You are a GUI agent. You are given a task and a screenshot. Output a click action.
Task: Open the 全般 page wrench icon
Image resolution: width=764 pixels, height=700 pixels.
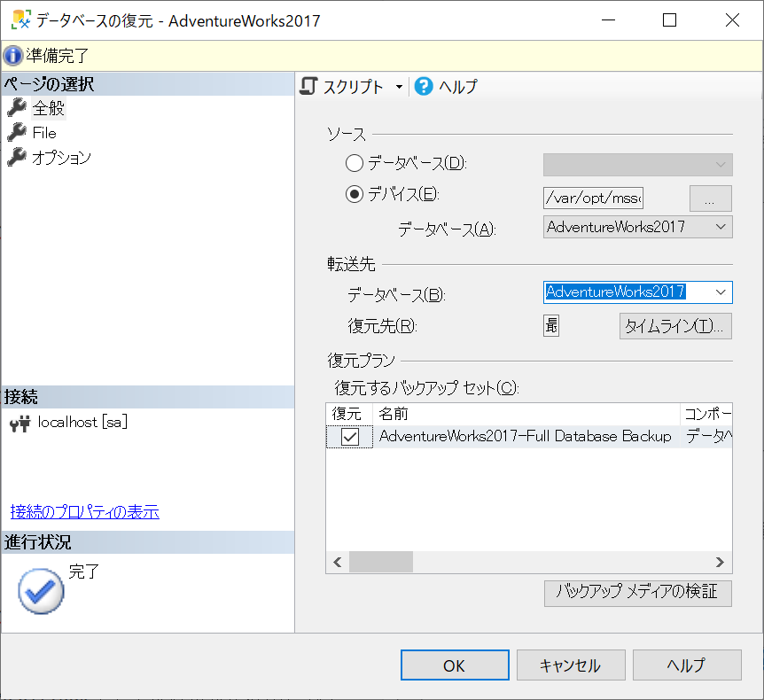pyautogui.click(x=17, y=107)
